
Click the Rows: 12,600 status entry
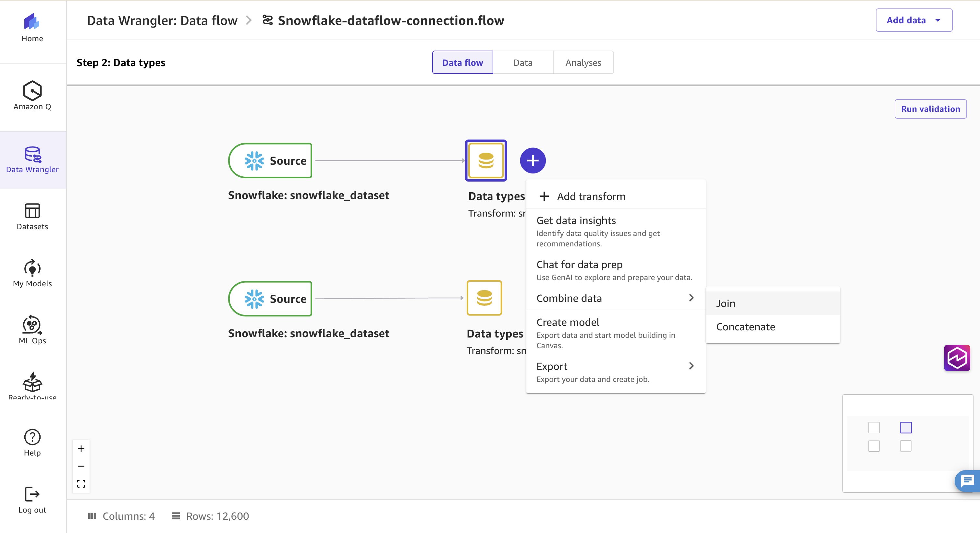pos(210,515)
